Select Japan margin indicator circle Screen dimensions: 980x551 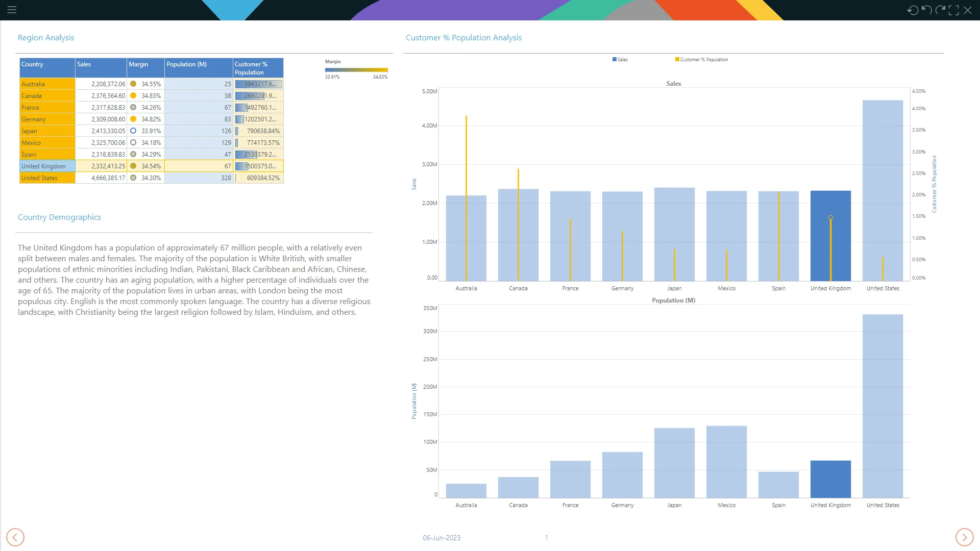tap(133, 131)
